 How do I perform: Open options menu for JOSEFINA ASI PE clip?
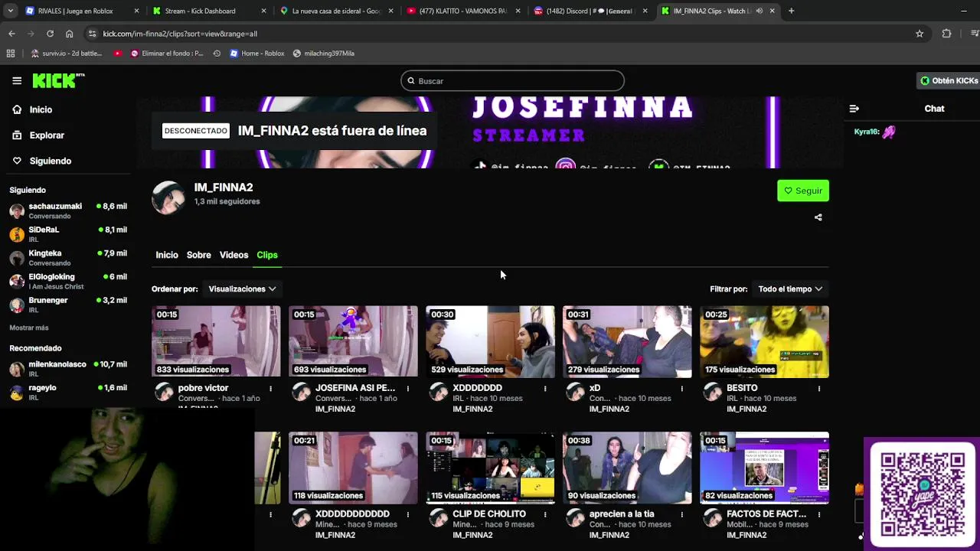coord(407,389)
